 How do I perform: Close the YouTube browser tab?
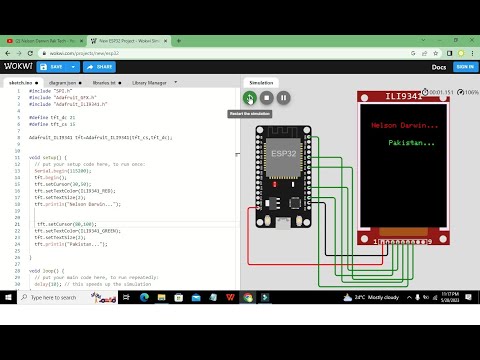[81, 41]
